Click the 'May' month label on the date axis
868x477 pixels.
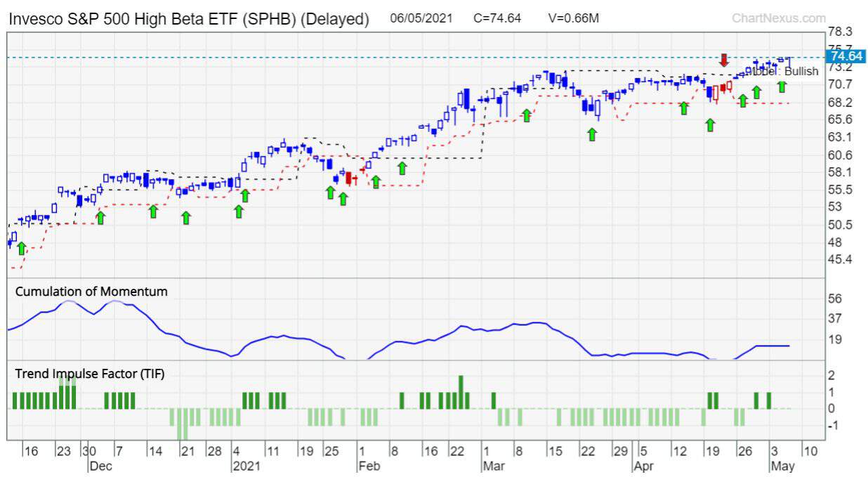point(782,466)
